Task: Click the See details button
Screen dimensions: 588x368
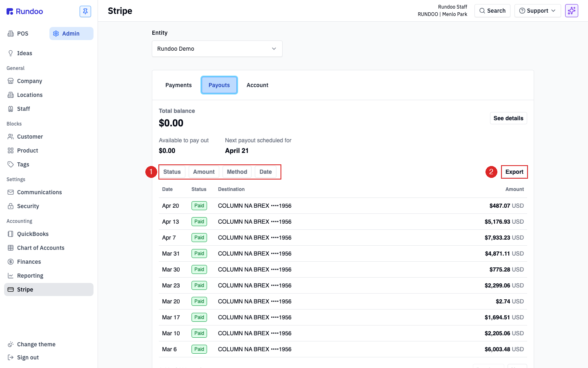Action: click(x=508, y=118)
